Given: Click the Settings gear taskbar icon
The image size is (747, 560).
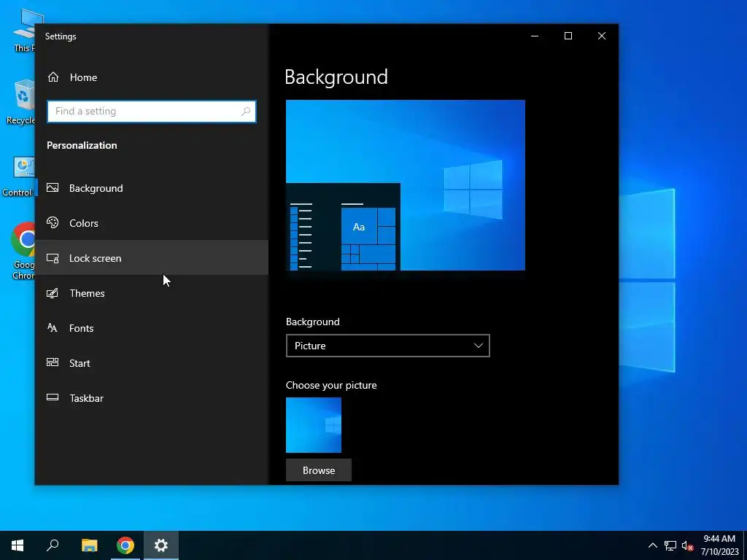Looking at the screenshot, I should coord(161,545).
